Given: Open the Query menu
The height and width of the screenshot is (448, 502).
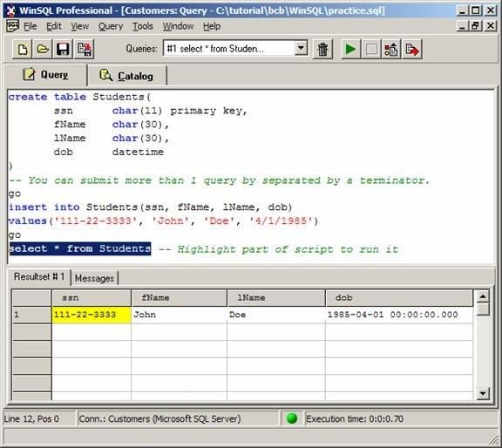Looking at the screenshot, I should (111, 26).
